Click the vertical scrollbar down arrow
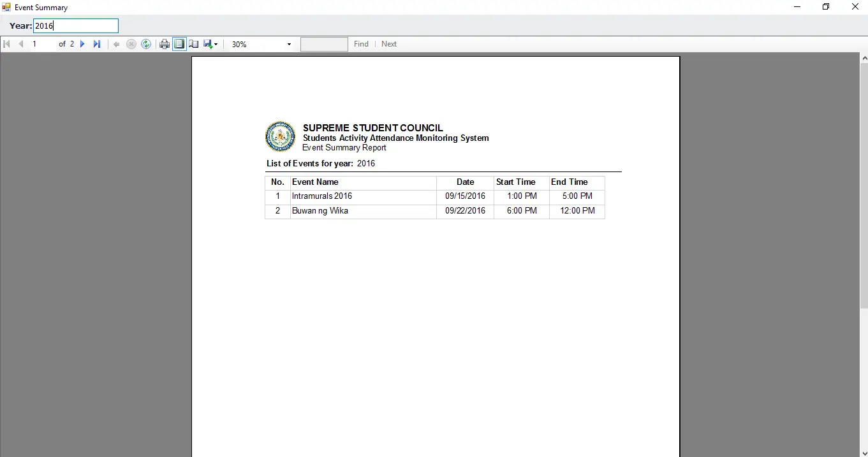Image resolution: width=868 pixels, height=457 pixels. click(864, 453)
